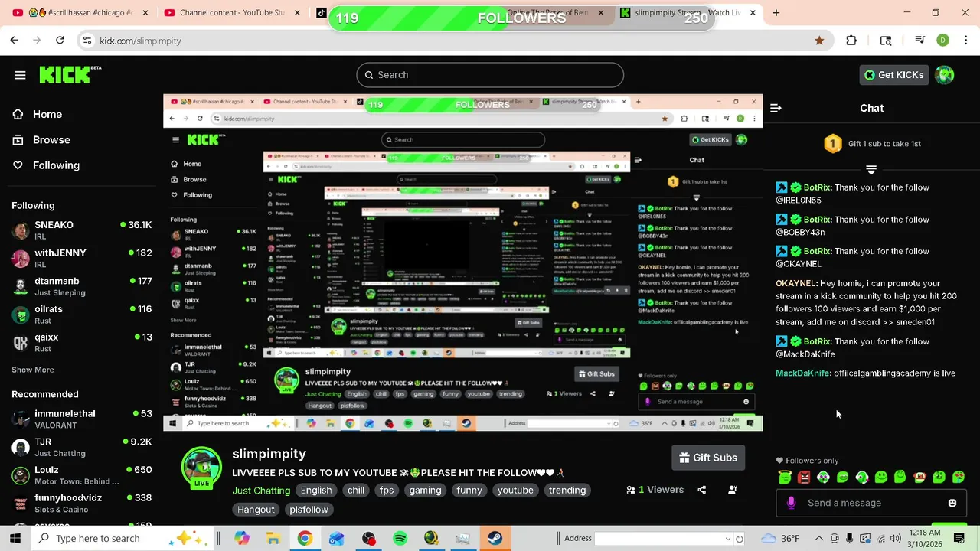
Task: Select the Hangout tag
Action: pyautogui.click(x=256, y=510)
